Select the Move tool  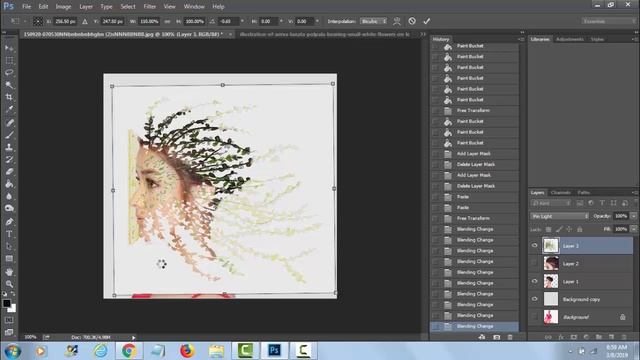pyautogui.click(x=9, y=48)
